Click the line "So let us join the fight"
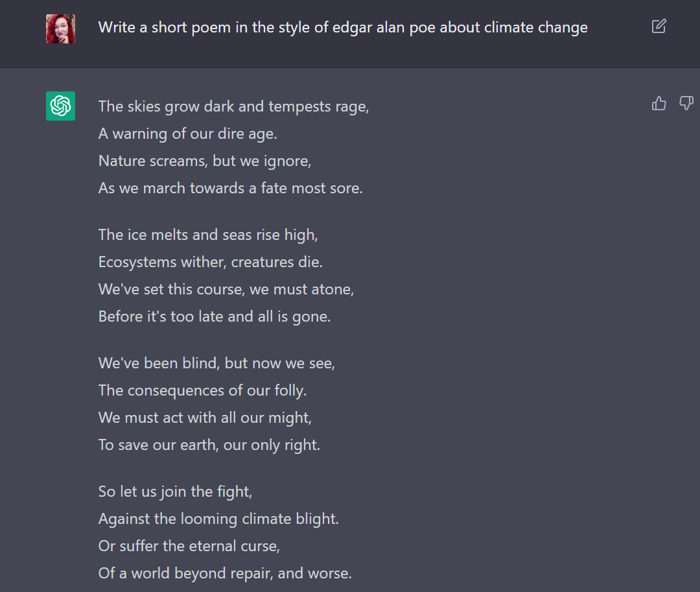 [175, 491]
